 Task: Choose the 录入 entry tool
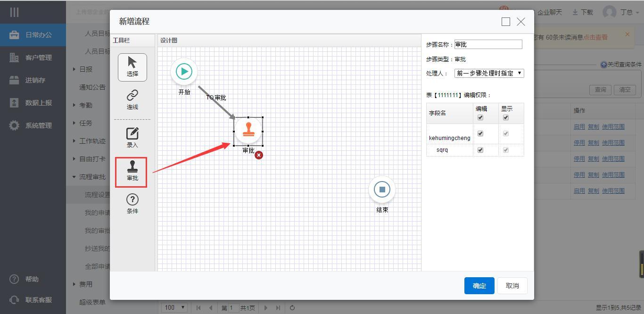[x=132, y=137]
